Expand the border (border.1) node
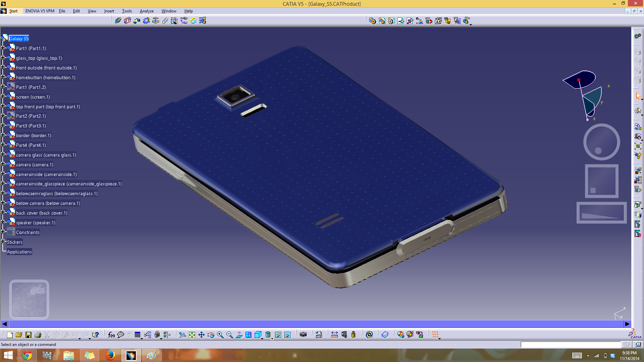 click(3, 135)
